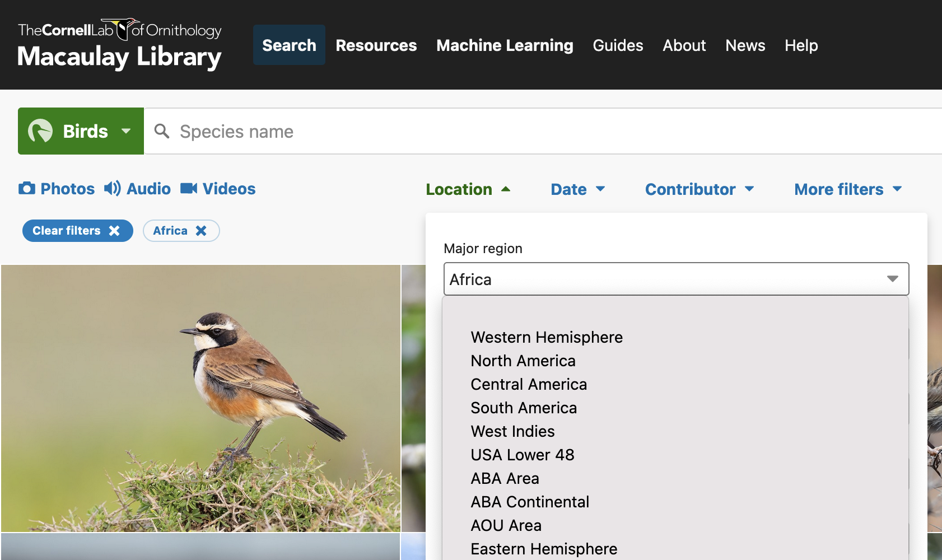Remove the Africa chip via its X icon
The image size is (942, 560).
tap(200, 230)
